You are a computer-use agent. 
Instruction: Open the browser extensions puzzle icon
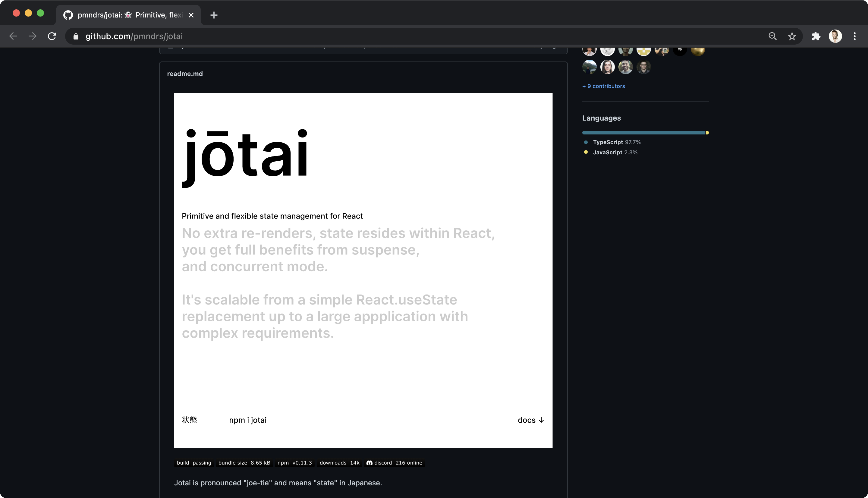[816, 36]
